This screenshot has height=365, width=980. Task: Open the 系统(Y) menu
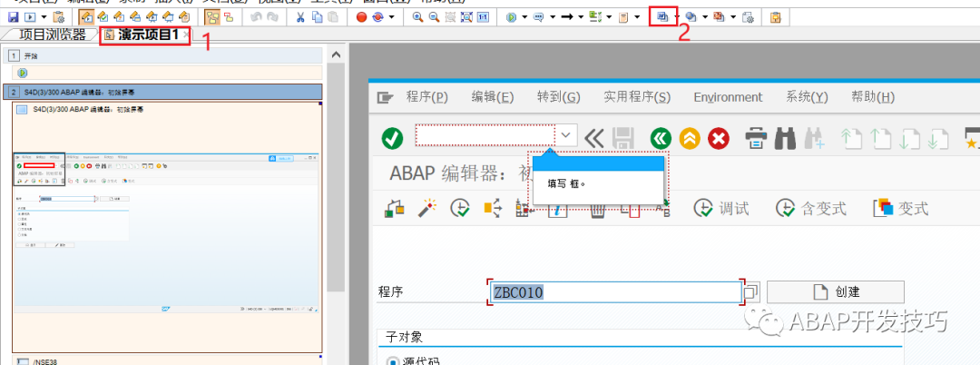point(807,97)
